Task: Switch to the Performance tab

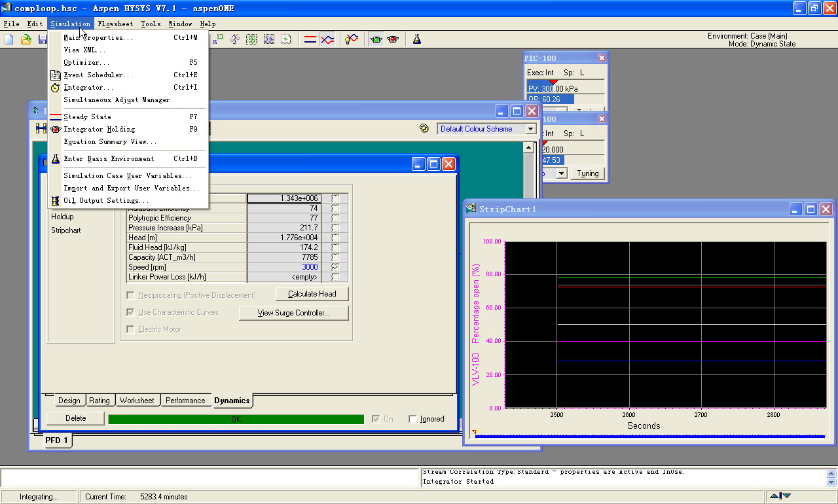Action: tap(185, 401)
